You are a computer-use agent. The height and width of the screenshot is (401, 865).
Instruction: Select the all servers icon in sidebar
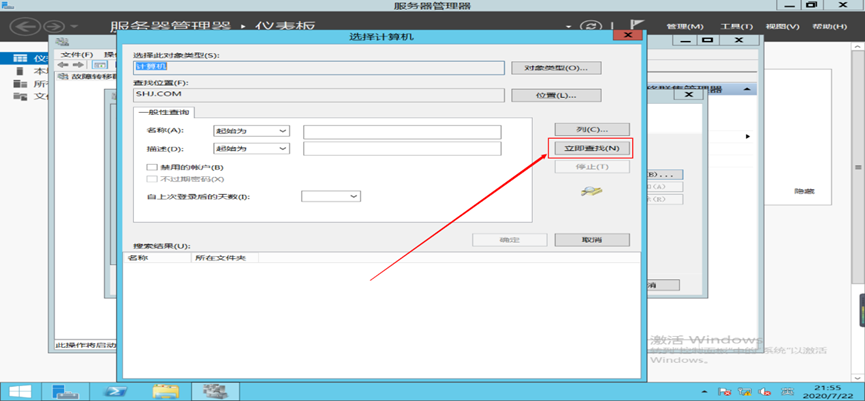click(x=20, y=84)
